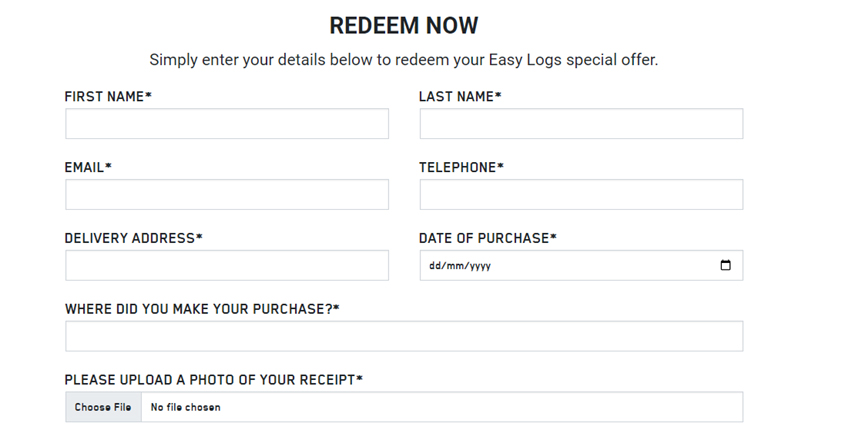Click the DATE OF PURCHASE label
The width and height of the screenshot is (842, 438).
[488, 238]
